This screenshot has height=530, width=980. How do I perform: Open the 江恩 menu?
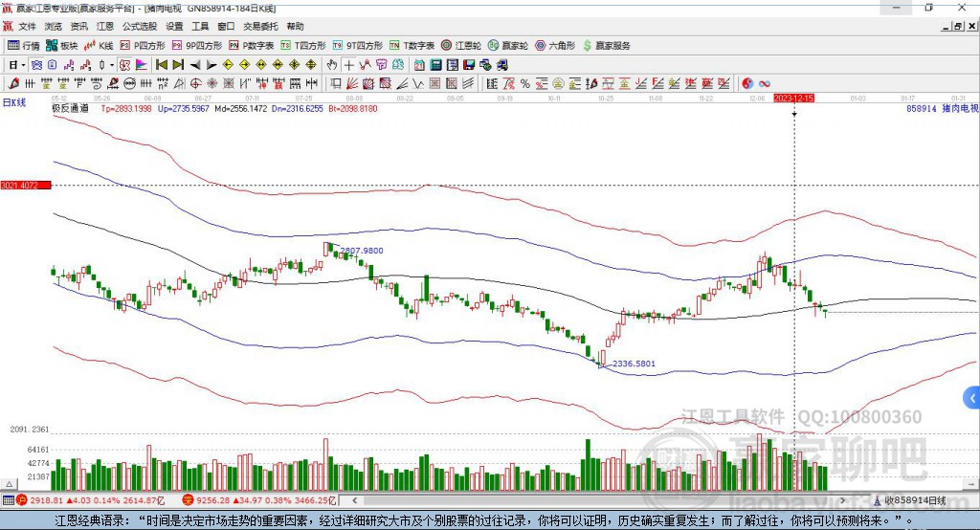[105, 26]
